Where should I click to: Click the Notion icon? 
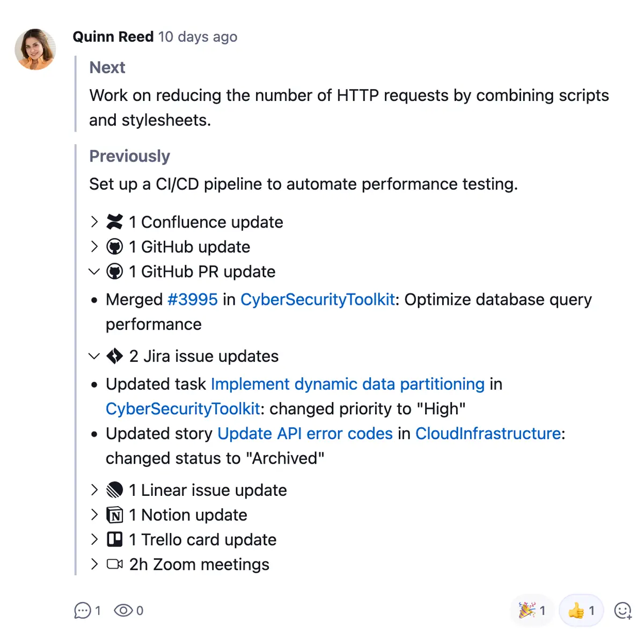tap(114, 514)
